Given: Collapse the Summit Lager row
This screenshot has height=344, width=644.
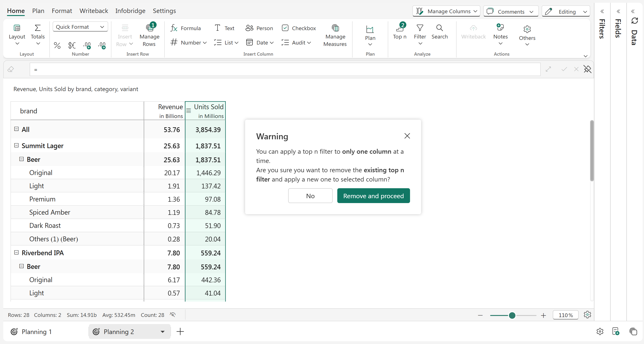Looking at the screenshot, I should [16, 145].
